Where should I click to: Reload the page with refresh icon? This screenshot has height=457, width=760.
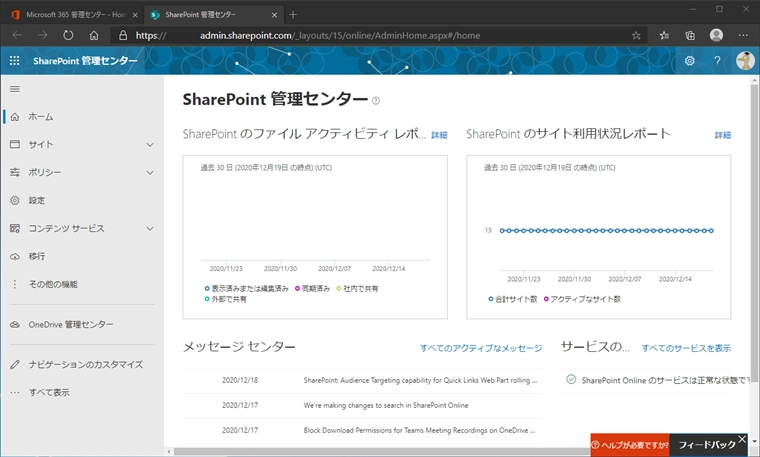68,35
